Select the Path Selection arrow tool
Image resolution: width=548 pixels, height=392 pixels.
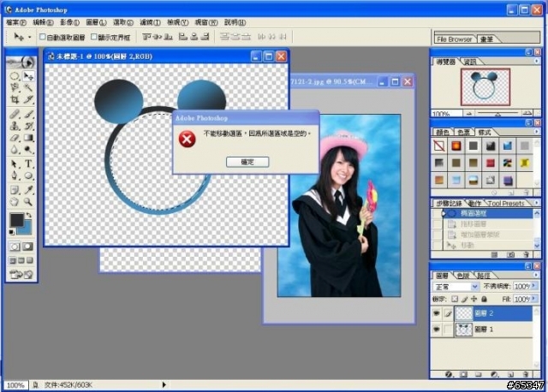(x=15, y=163)
